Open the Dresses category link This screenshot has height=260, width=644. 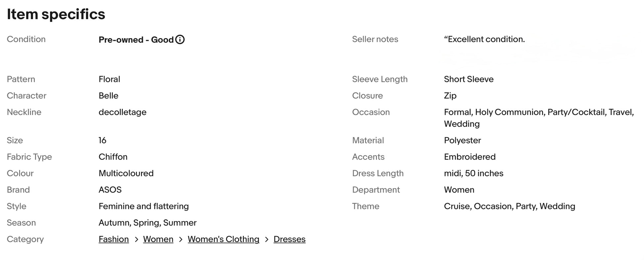[289, 239]
